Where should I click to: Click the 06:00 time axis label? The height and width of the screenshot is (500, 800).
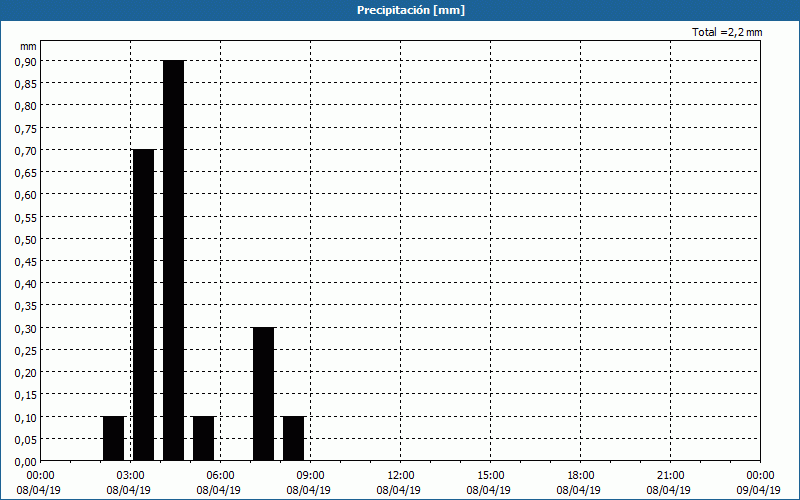point(220,476)
